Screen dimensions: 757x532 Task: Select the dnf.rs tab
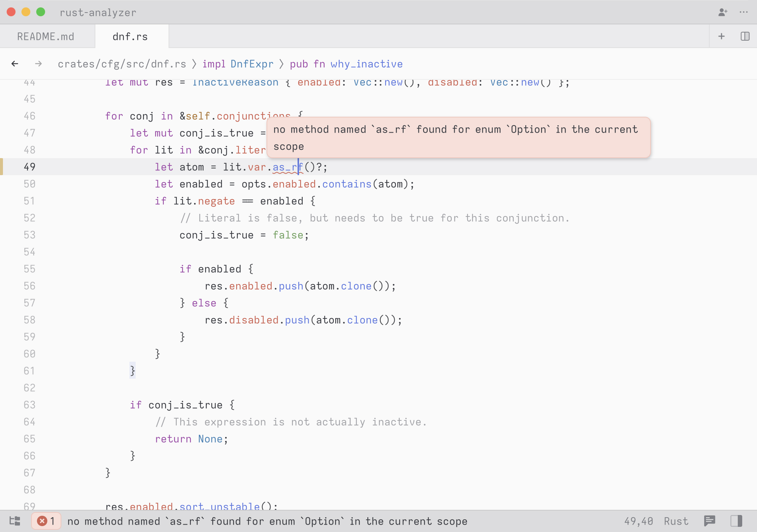click(130, 37)
